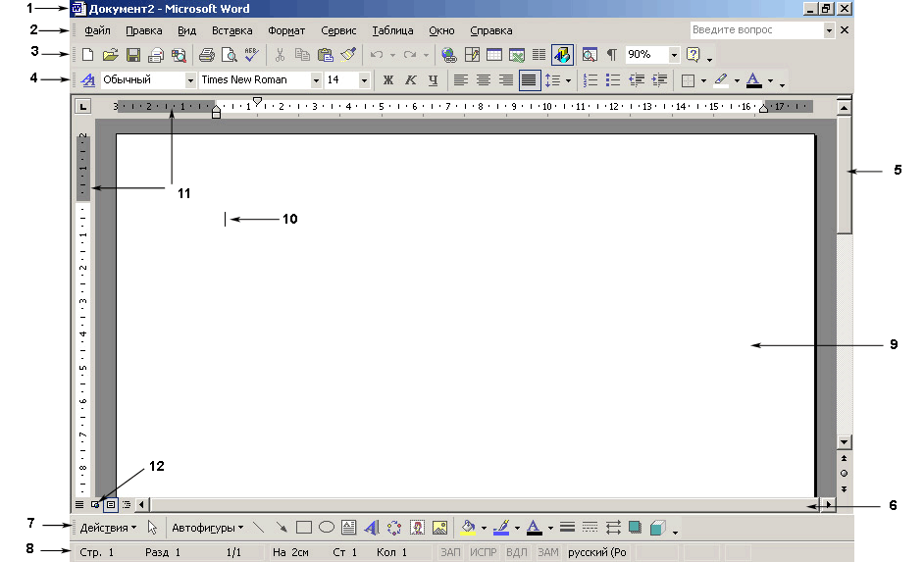
Task: Open the 90% zoom dropdown
Action: (x=674, y=55)
